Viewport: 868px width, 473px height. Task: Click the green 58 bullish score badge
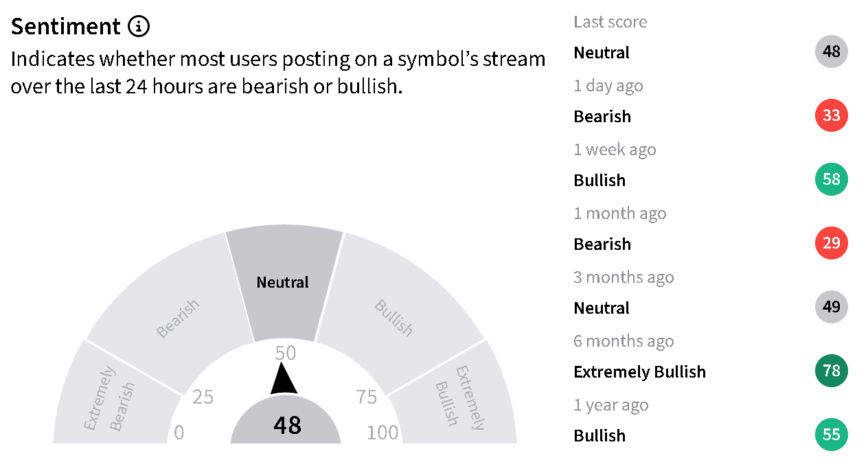point(832,179)
